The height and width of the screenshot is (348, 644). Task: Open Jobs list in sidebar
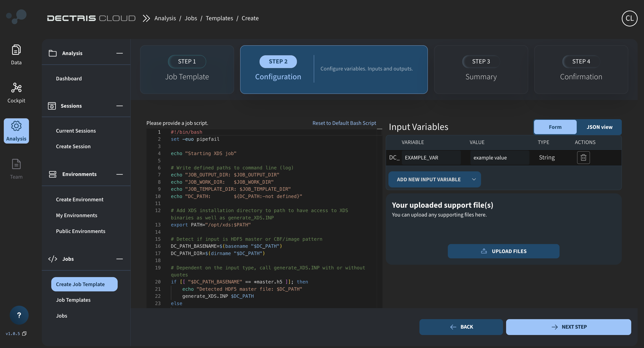click(x=62, y=316)
